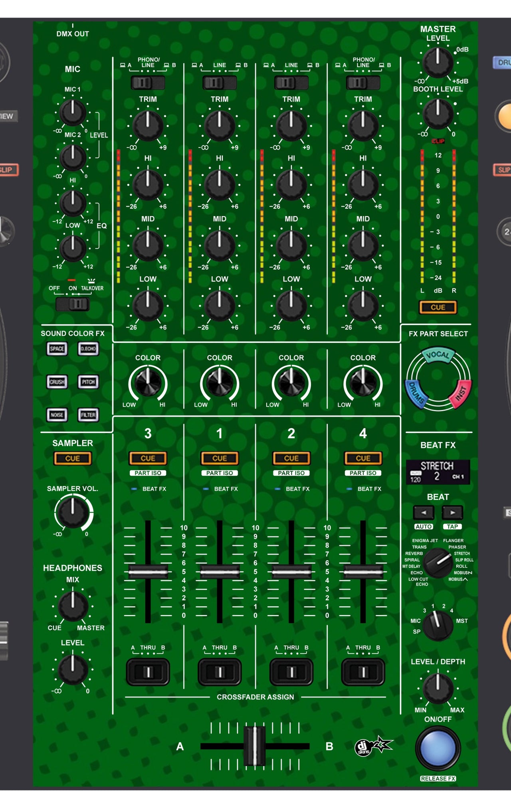511x812 pixels.
Task: Activate the PITCH sound color effect
Action: [88, 382]
